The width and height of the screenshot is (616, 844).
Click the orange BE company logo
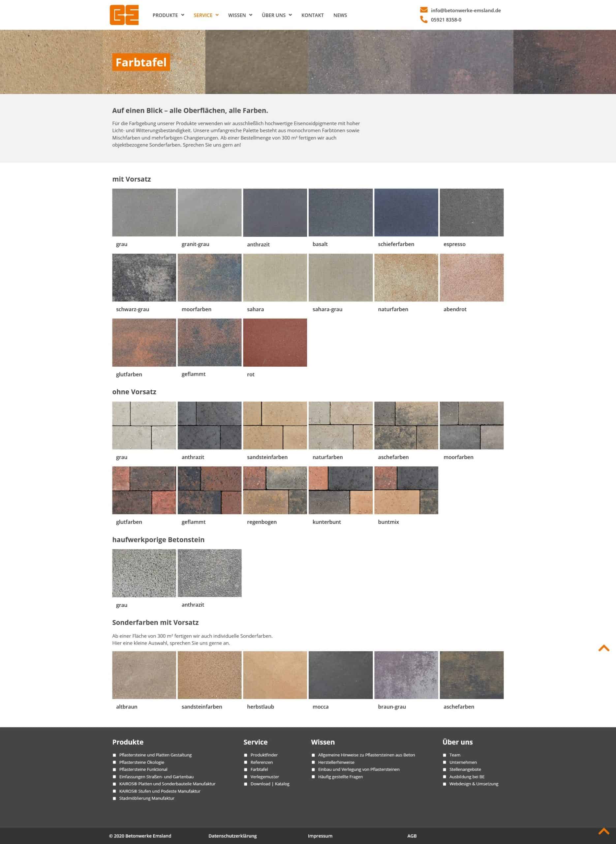[124, 15]
